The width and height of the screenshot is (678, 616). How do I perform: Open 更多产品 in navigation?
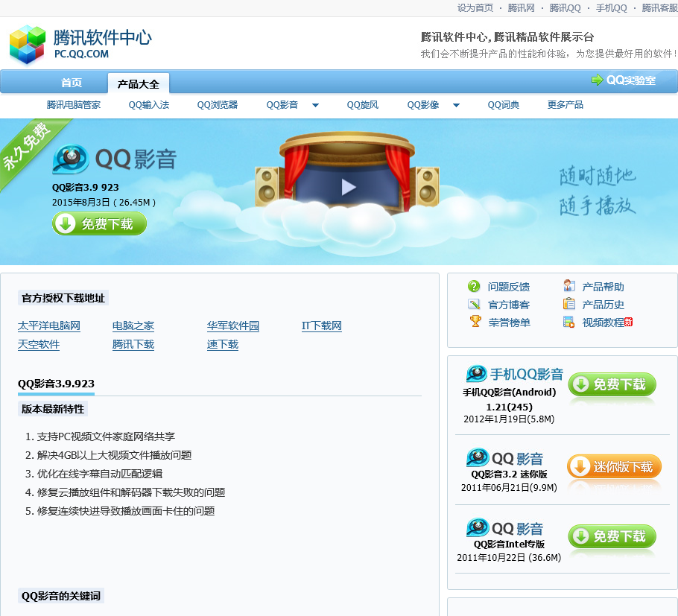[565, 104]
